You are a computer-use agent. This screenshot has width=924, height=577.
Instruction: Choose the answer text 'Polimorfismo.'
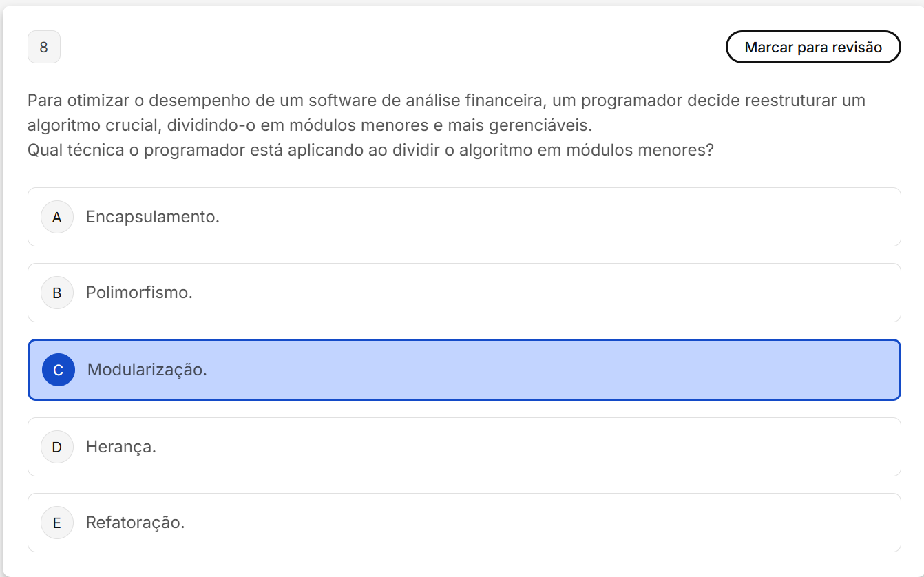139,293
